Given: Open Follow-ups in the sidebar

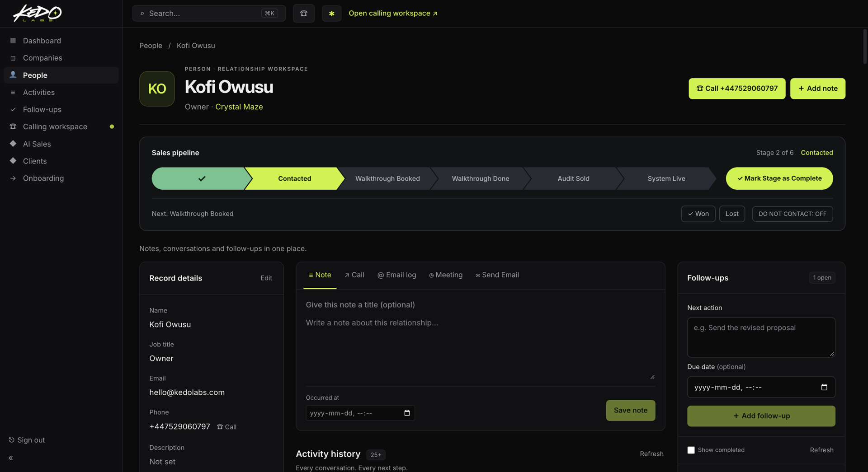Looking at the screenshot, I should 61,109.
